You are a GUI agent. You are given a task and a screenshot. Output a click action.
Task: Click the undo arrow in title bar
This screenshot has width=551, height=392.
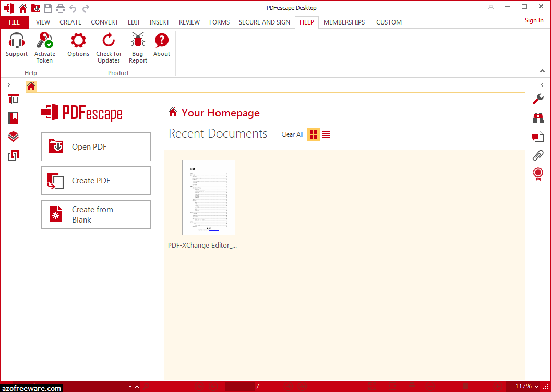pos(73,8)
